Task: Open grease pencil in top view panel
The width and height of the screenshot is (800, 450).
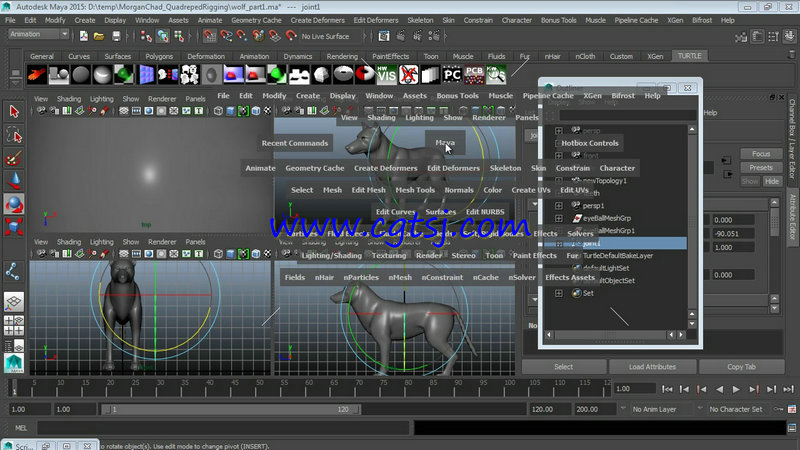Action: pos(104,111)
